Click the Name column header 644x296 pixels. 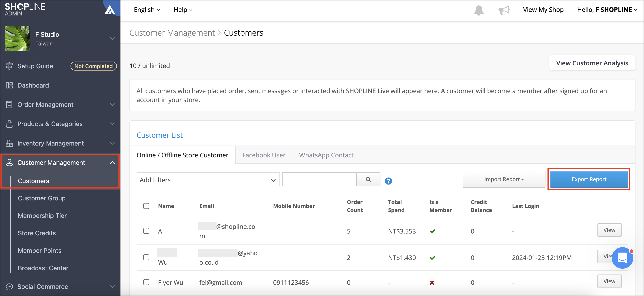[166, 206]
